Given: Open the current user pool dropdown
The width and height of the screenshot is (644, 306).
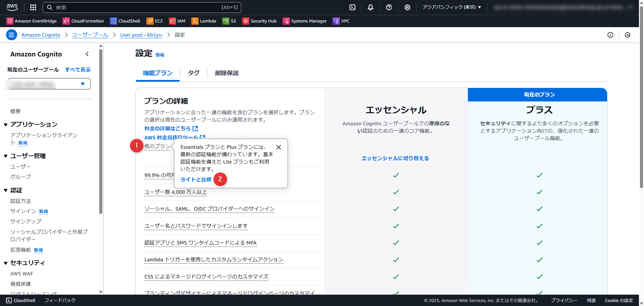Looking at the screenshot, I should tap(49, 84).
